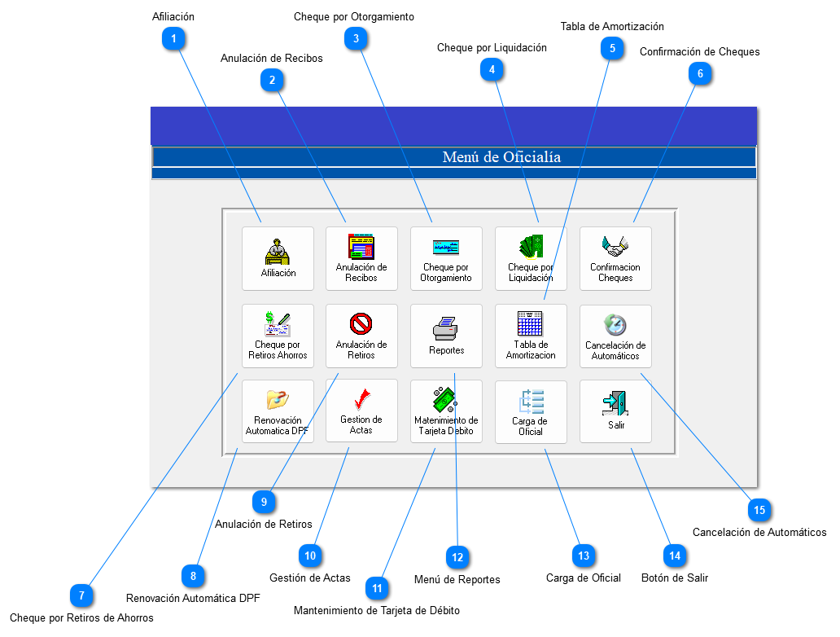Screen dimensions: 840x637
Task: Click the Anulación de Recibos icon button
Action: pos(361,258)
